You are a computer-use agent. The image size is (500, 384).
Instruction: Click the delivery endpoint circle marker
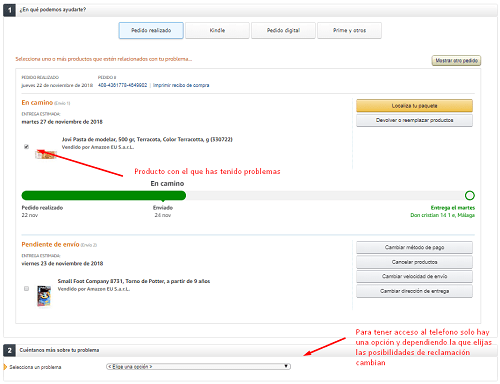[x=470, y=195]
